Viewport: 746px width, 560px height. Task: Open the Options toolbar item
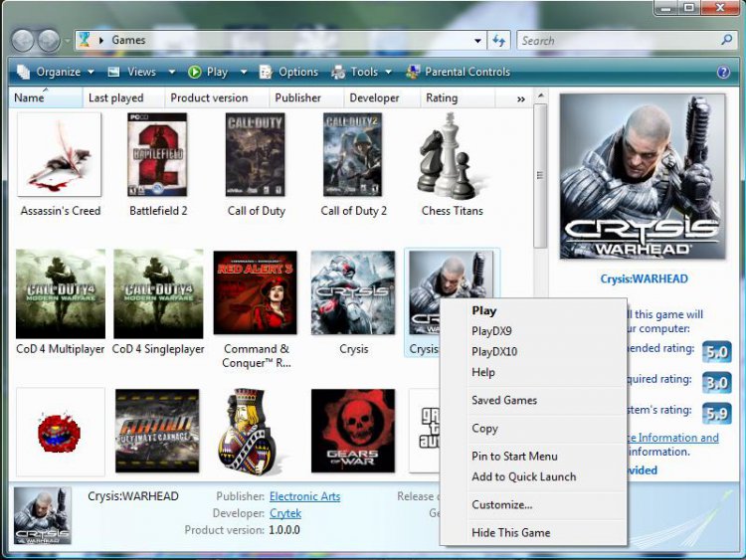(288, 72)
